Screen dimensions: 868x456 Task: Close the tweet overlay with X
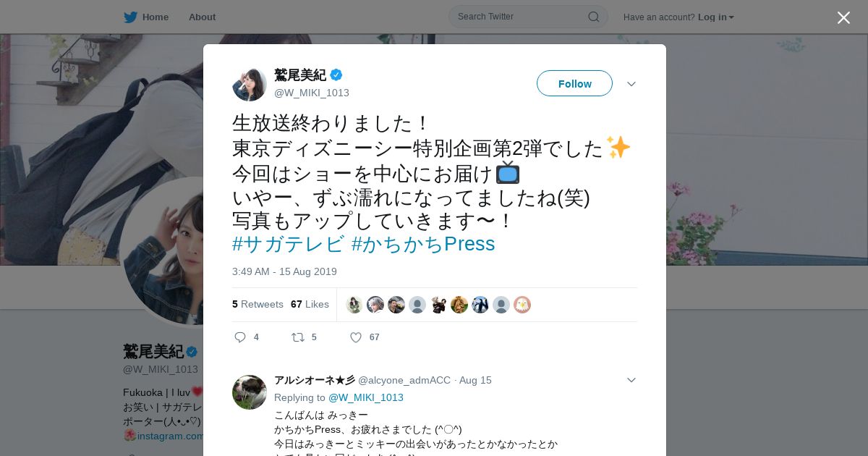tap(843, 17)
